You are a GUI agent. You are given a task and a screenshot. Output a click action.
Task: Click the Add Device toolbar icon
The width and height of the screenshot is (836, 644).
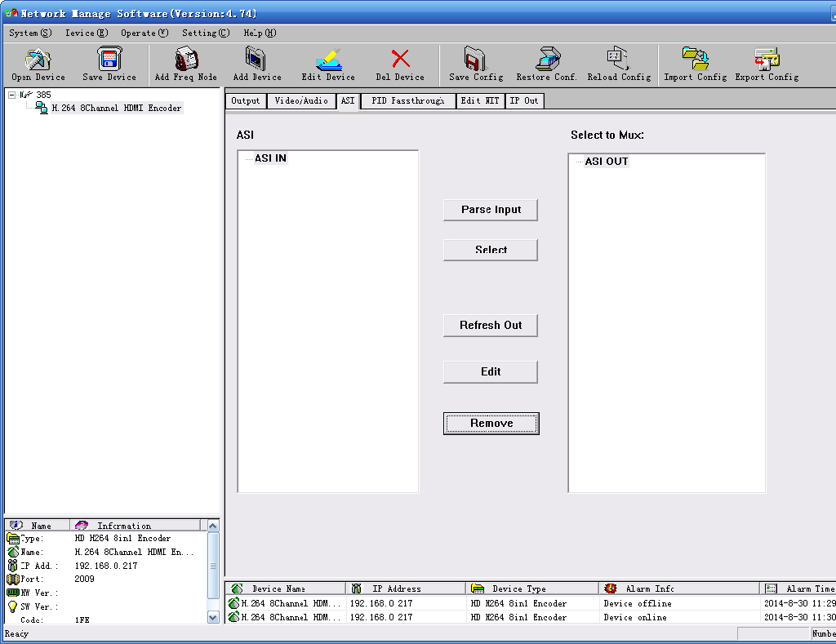pyautogui.click(x=256, y=59)
